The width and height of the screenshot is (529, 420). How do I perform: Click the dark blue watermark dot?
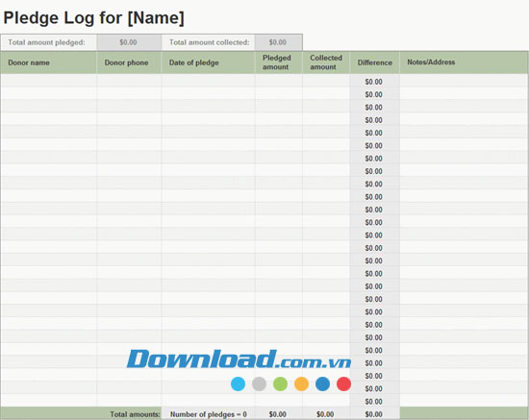(x=322, y=383)
